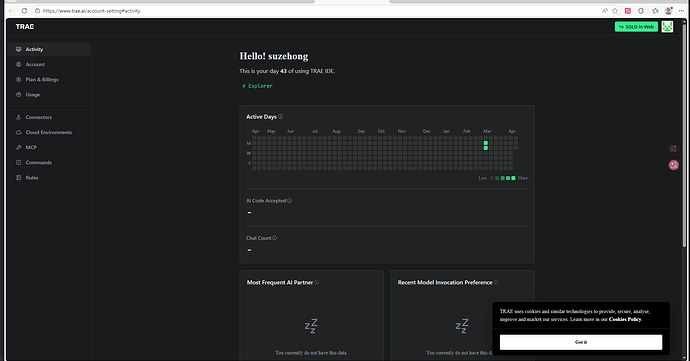Click the brightest green legend swatch
The width and height of the screenshot is (690, 361).
pyautogui.click(x=513, y=178)
